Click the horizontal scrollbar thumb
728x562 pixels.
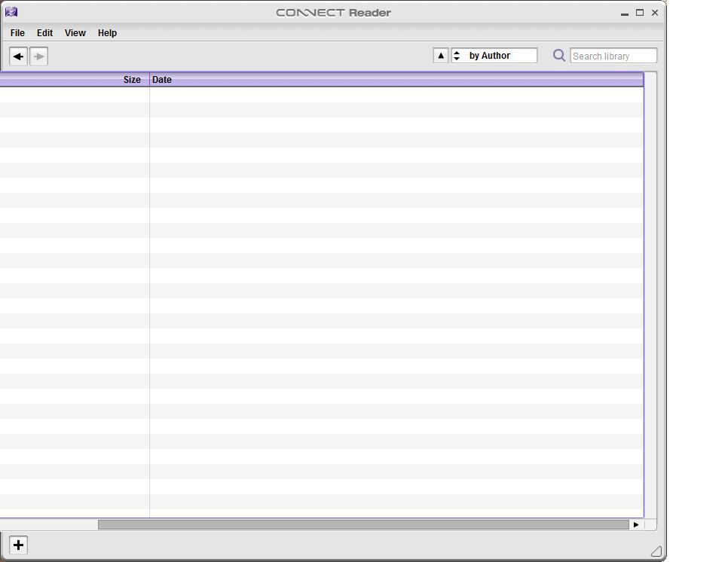(x=363, y=524)
